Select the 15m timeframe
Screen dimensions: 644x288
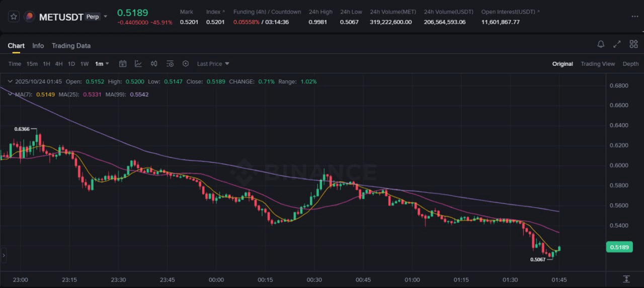pyautogui.click(x=32, y=64)
